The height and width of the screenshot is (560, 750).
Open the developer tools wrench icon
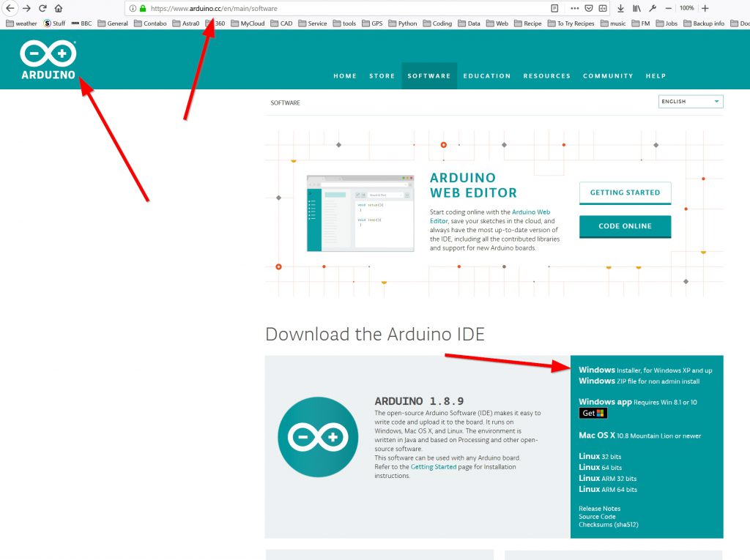653,8
